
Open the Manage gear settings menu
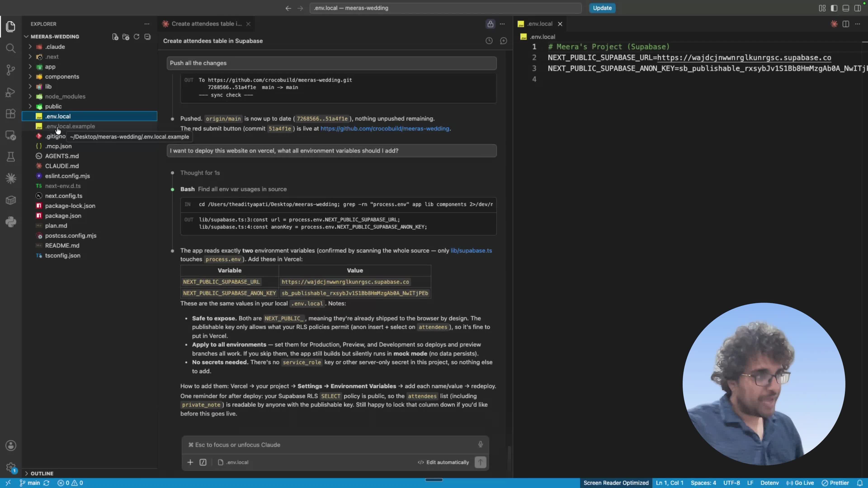[10, 467]
